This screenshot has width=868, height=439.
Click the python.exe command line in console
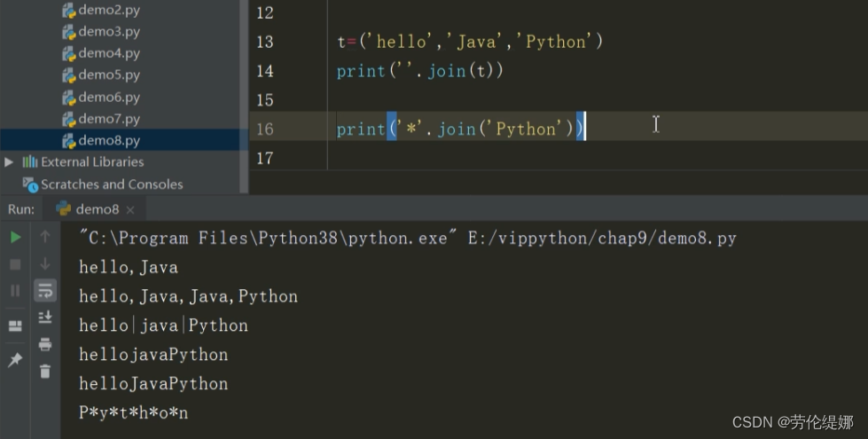coord(408,238)
